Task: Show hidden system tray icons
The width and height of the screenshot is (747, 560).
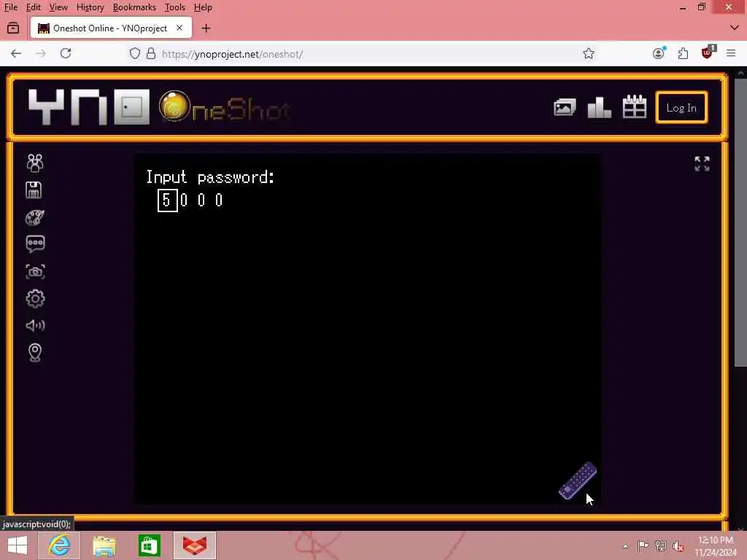Action: [x=625, y=546]
